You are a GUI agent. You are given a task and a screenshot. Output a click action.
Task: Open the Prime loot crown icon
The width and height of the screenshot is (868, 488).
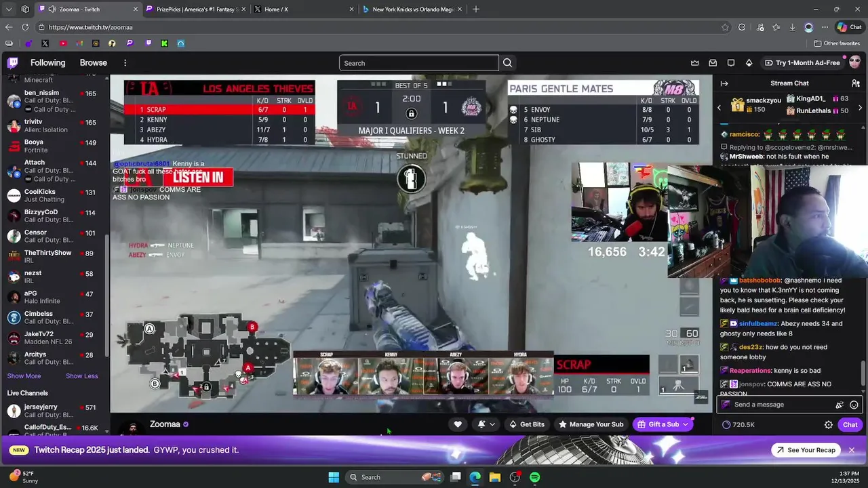point(695,63)
